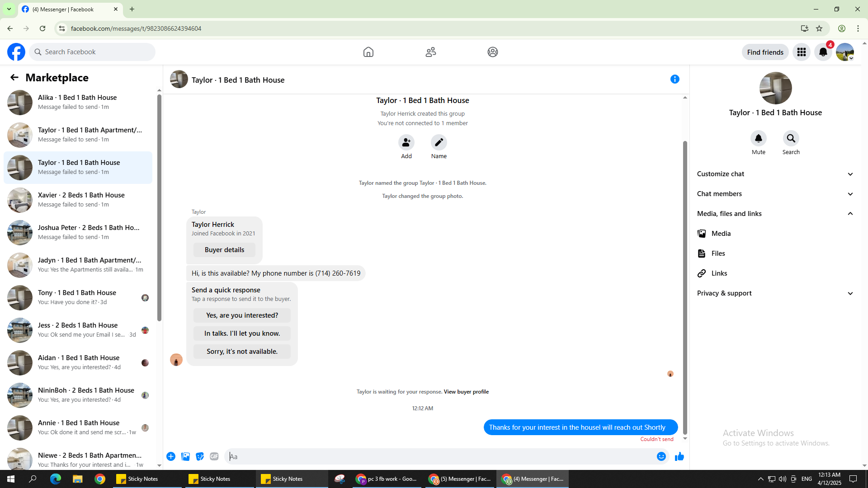Image resolution: width=868 pixels, height=488 pixels.
Task: Show hidden system tray icons
Action: coord(761,479)
